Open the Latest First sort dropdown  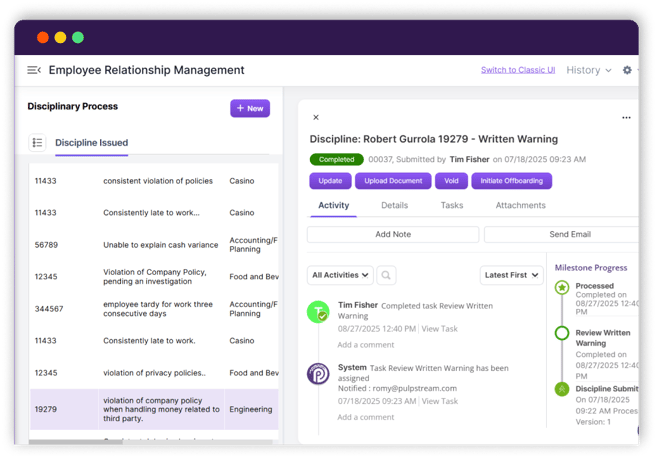(513, 275)
